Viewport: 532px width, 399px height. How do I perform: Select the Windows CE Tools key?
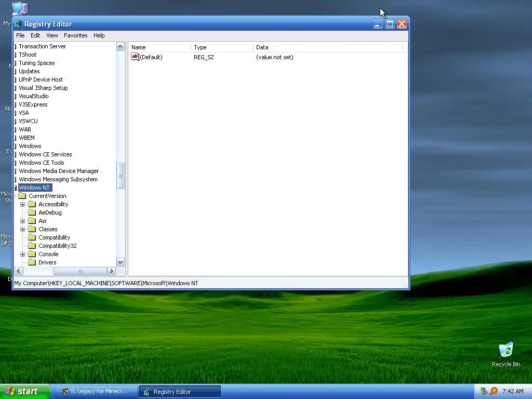pos(42,163)
